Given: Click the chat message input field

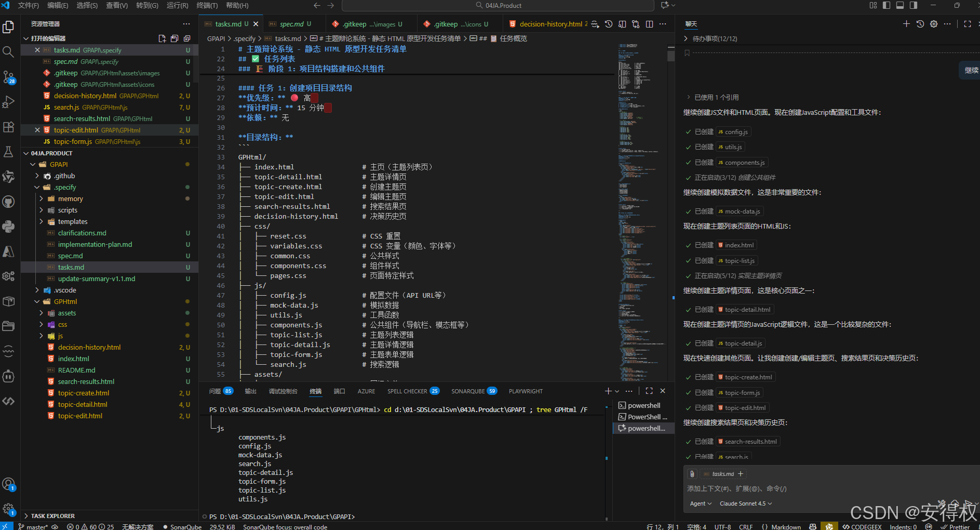Looking at the screenshot, I should click(831, 488).
